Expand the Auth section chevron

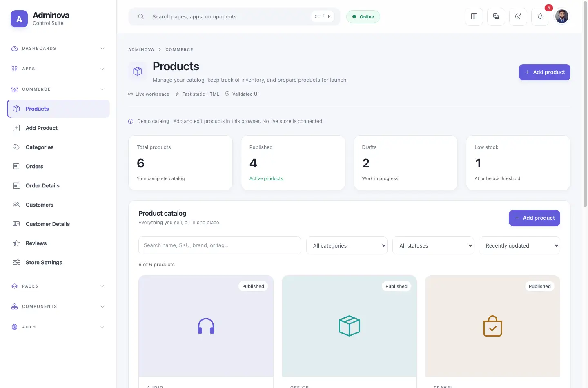(102, 327)
